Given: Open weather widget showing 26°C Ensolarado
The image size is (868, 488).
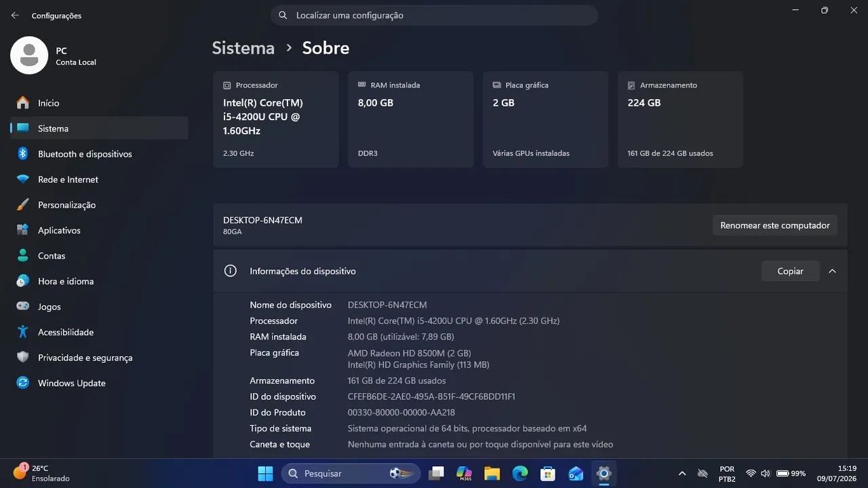Looking at the screenshot, I should coord(42,473).
